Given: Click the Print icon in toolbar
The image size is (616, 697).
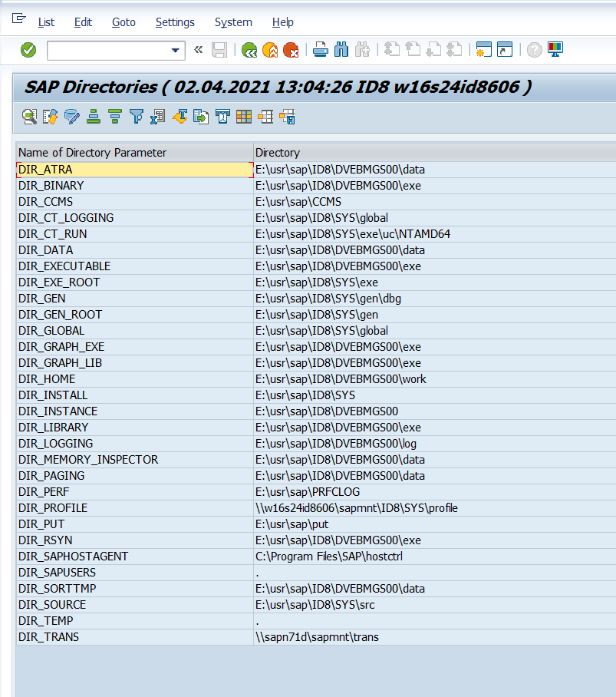Looking at the screenshot, I should click(321, 50).
